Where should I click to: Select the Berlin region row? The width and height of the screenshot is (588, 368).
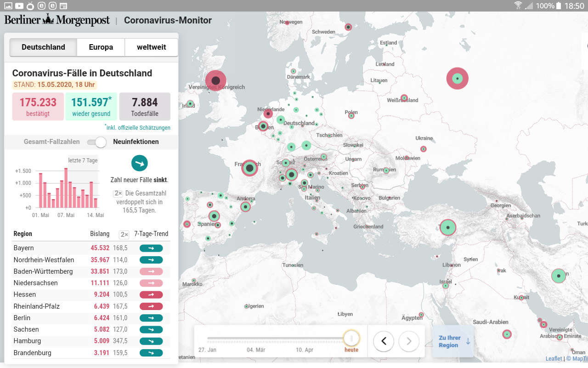click(x=91, y=318)
